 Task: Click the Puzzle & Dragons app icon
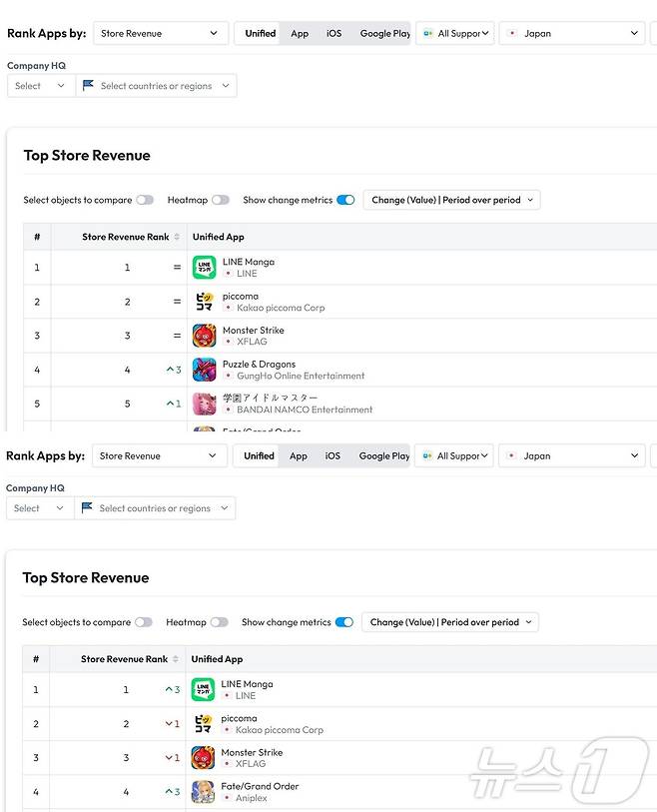click(x=204, y=370)
